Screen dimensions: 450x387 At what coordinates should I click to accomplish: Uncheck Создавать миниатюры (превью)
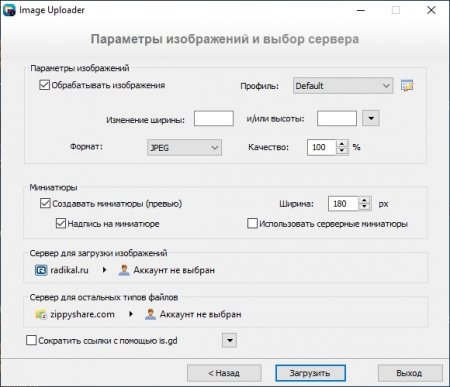(45, 203)
